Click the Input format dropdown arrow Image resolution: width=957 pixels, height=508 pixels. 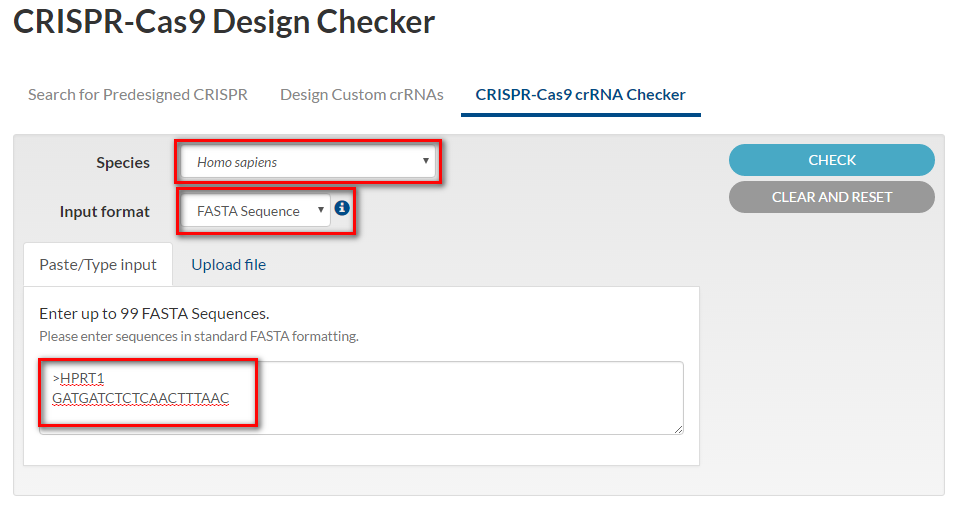[320, 210]
